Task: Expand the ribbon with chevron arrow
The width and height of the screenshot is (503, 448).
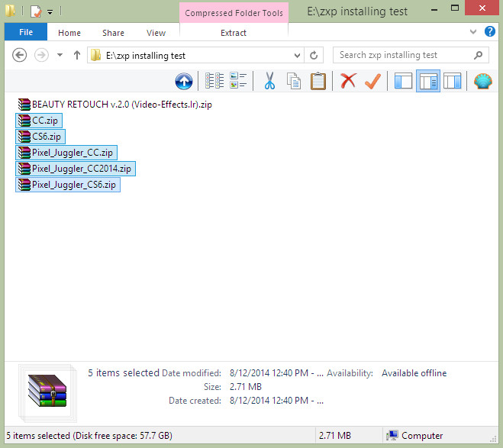Action: [x=472, y=32]
